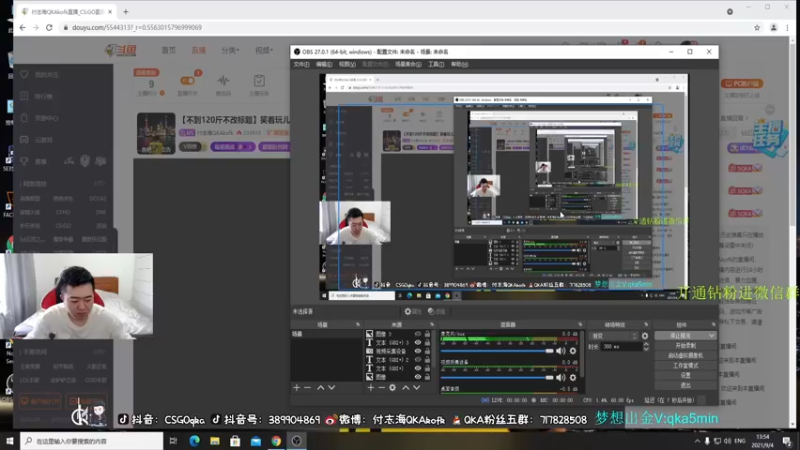Expand the 分类 dropdown in Douyu navigation
This screenshot has height=450, width=800.
230,51
